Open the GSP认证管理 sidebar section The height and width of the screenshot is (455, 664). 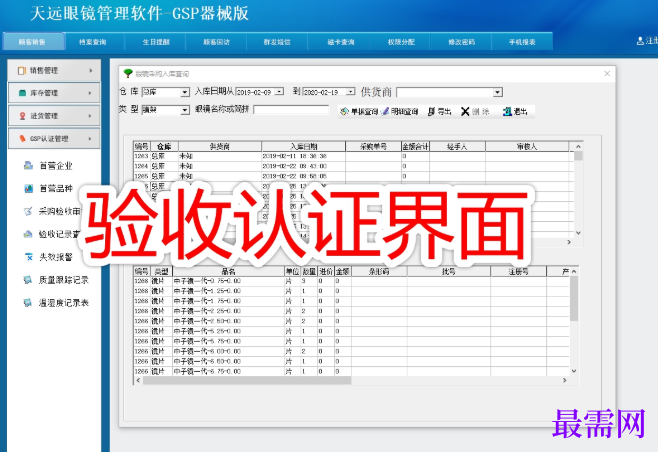click(x=54, y=139)
